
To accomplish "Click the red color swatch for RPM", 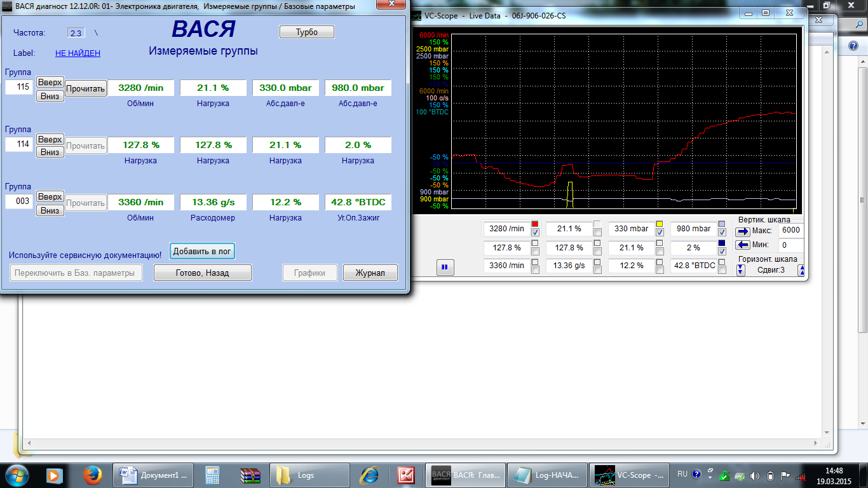I will (535, 224).
